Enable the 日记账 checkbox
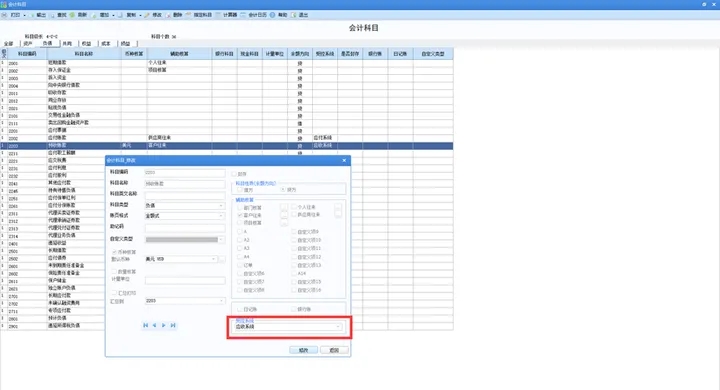Screen dimensions: 720x390 (240, 309)
